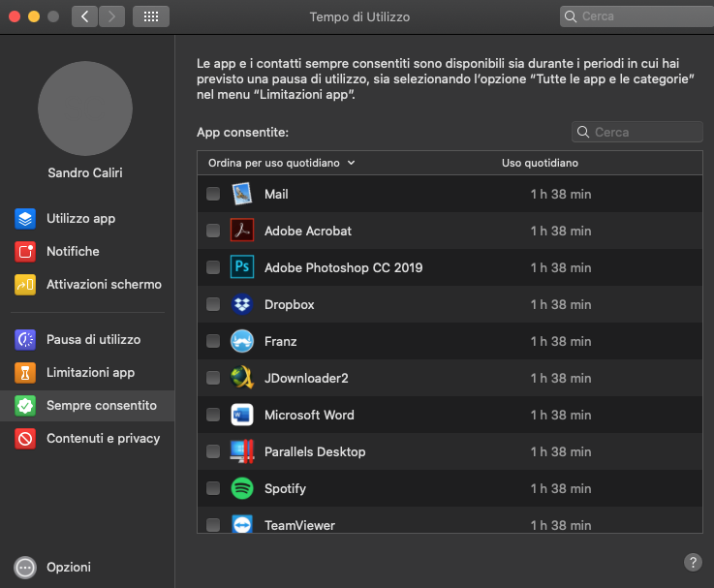Image resolution: width=714 pixels, height=588 pixels.
Task: Enable Adobe Photoshop CC 2019 checkbox
Action: pos(213,267)
